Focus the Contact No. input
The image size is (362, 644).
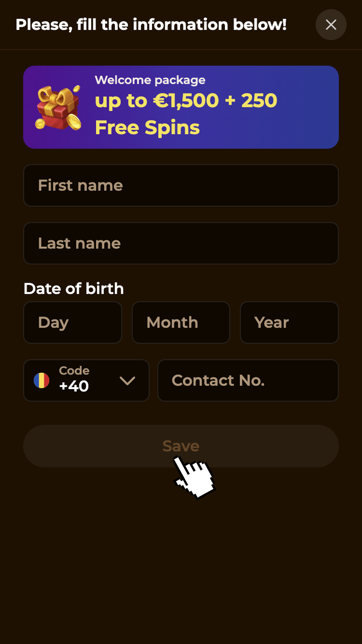click(248, 380)
